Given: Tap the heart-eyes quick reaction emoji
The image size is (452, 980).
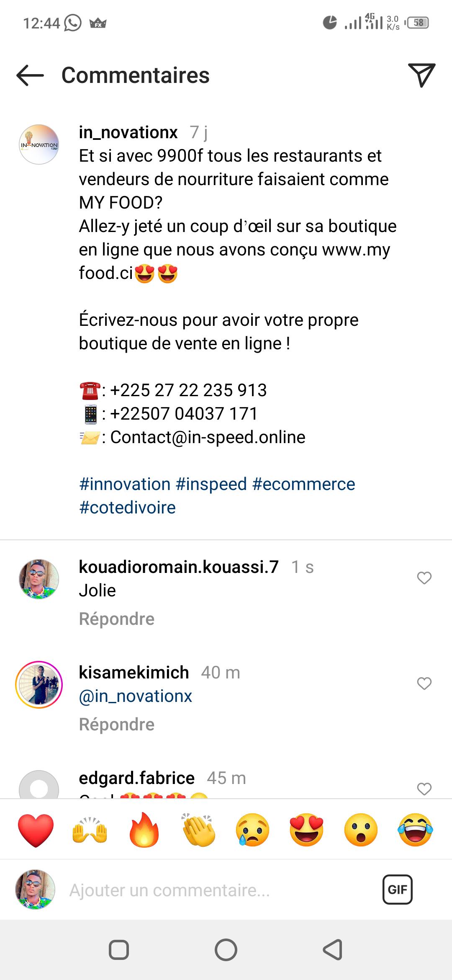Looking at the screenshot, I should click(307, 830).
